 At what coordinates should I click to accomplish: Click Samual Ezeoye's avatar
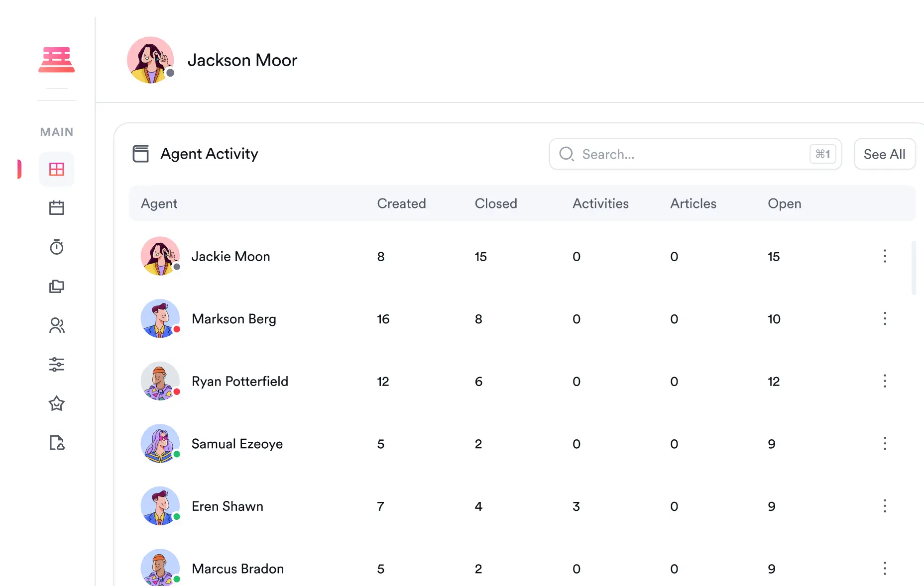click(x=160, y=443)
